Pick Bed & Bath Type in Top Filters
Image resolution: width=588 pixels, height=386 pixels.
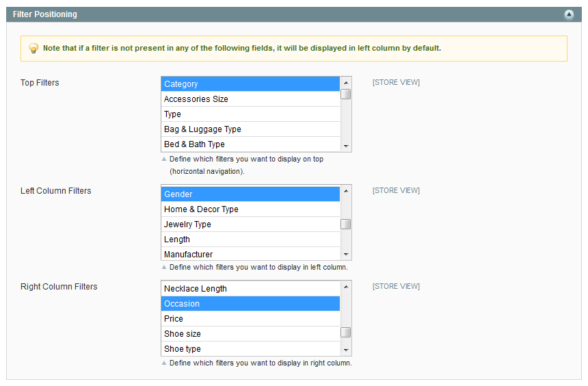coord(250,144)
